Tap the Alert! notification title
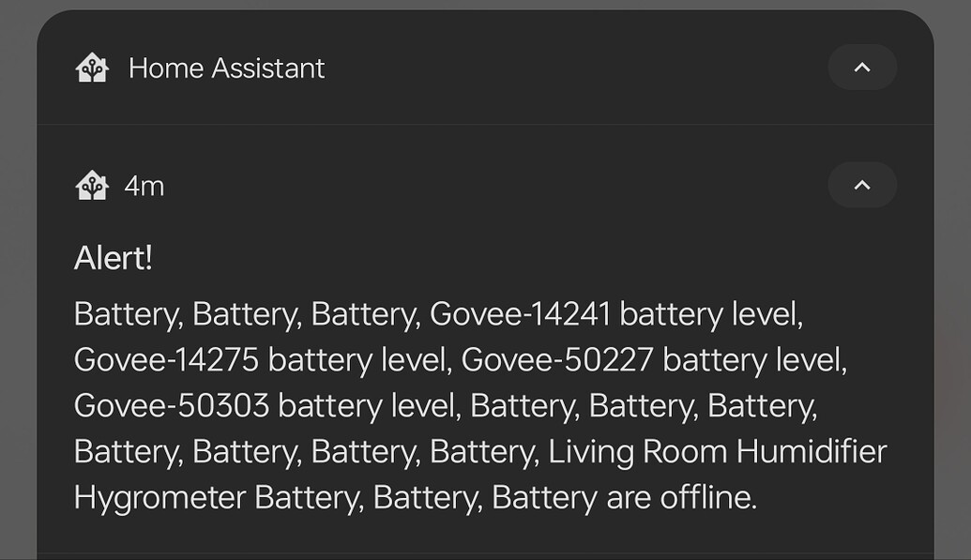 click(x=113, y=257)
